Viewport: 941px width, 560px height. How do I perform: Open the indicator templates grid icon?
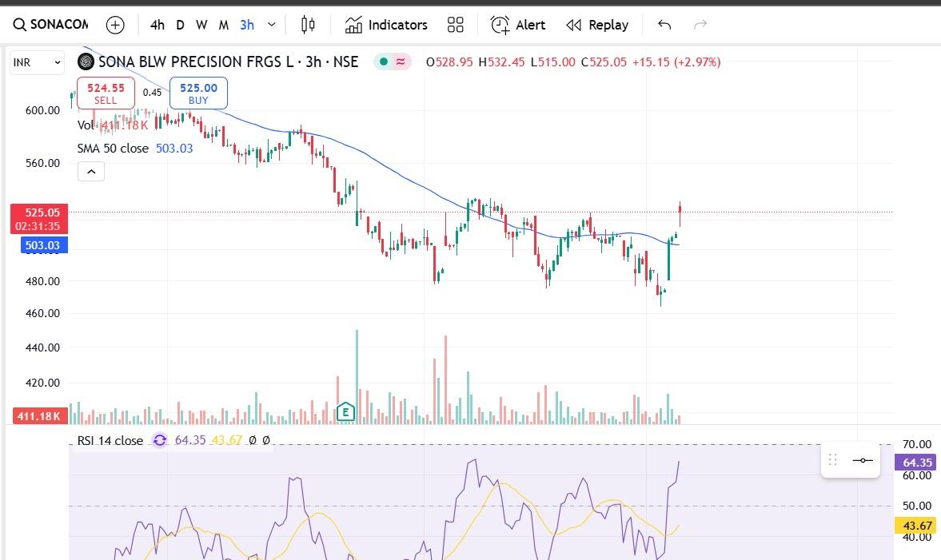(x=456, y=25)
